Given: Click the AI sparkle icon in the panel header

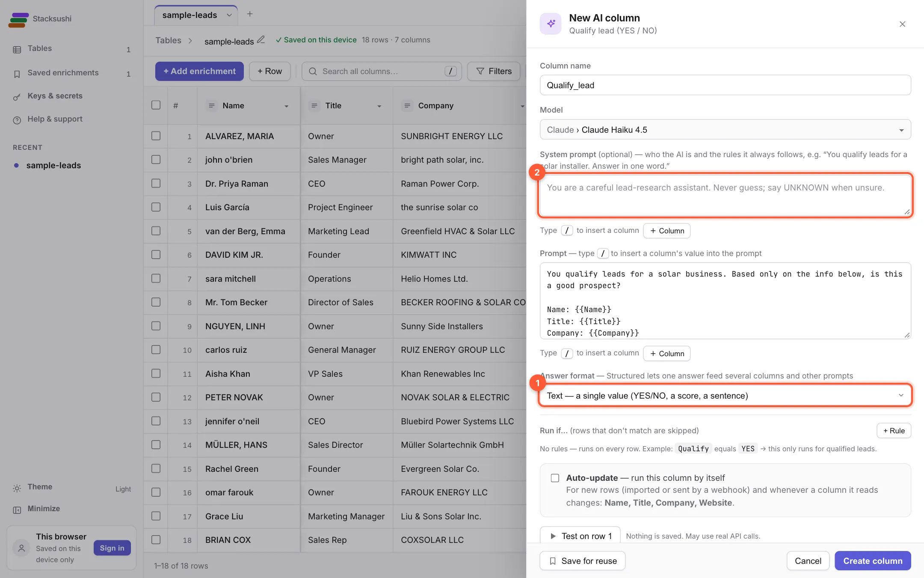Looking at the screenshot, I should tap(551, 24).
